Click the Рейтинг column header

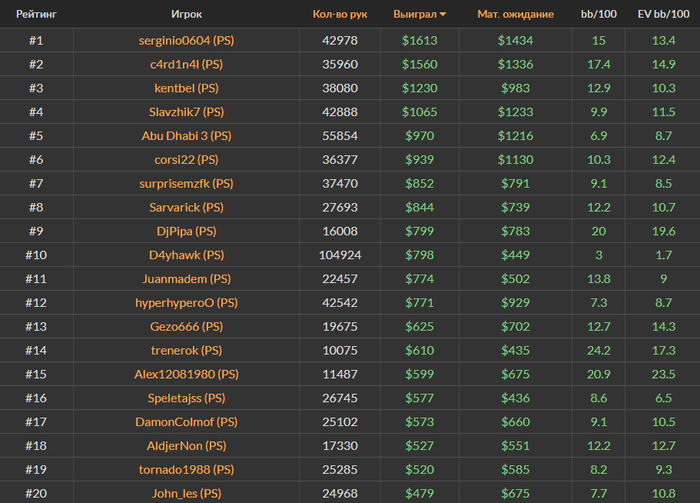tap(36, 14)
